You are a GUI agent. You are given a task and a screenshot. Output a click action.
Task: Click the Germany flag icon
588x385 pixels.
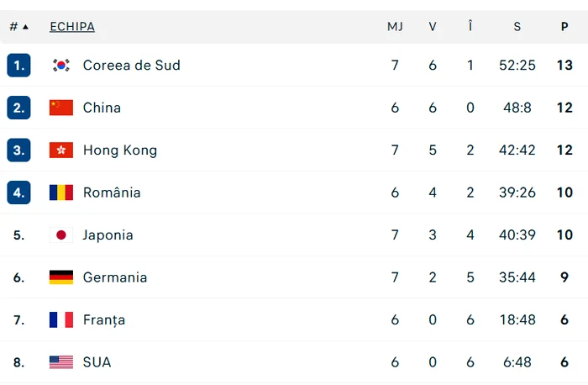(x=61, y=277)
